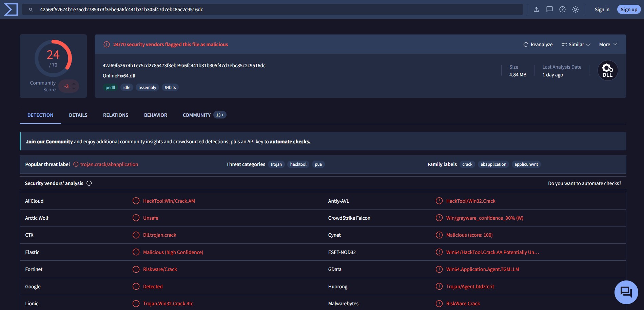
Task: Click the pua threat category tag
Action: click(318, 164)
